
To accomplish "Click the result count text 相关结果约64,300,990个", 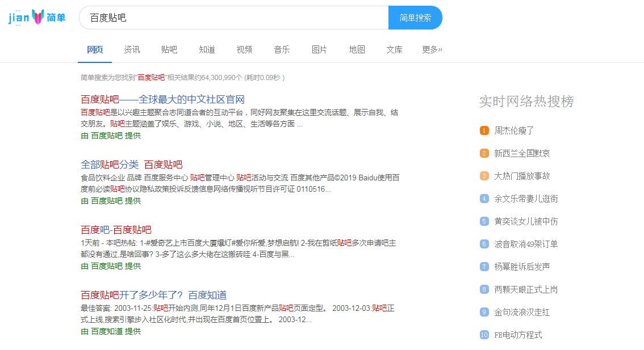I will point(204,78).
